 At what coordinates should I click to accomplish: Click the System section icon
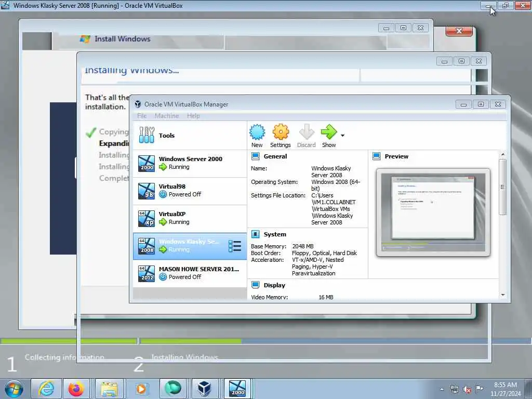(256, 234)
